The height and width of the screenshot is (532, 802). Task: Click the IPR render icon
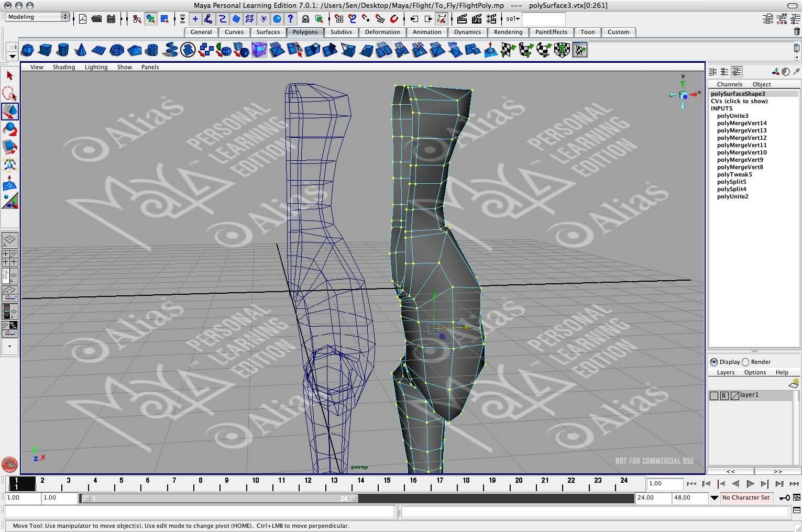click(477, 19)
